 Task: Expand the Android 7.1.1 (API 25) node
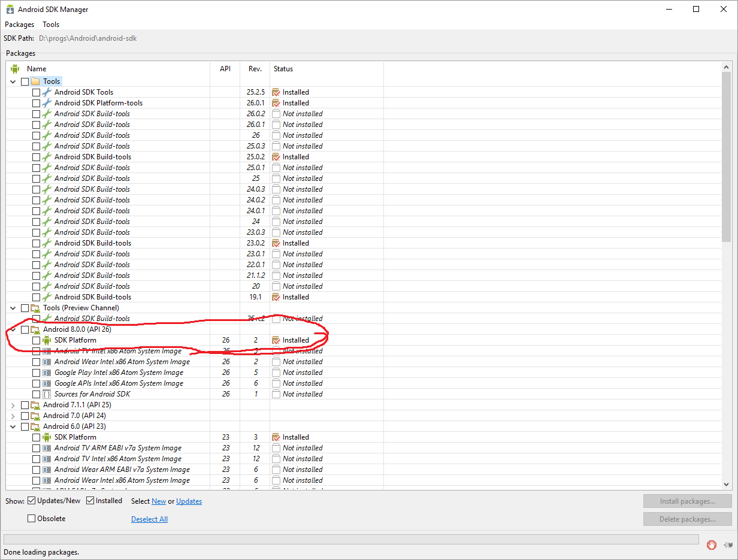click(13, 404)
